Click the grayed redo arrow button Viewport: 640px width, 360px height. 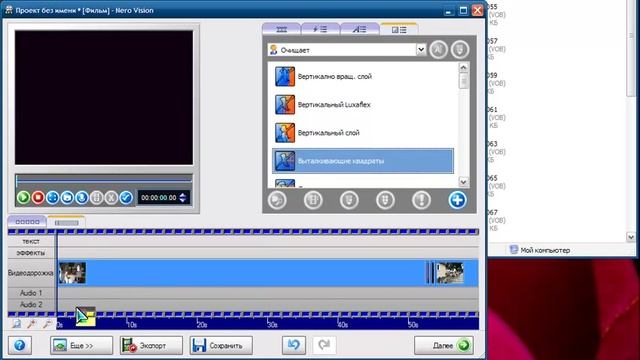tap(324, 345)
